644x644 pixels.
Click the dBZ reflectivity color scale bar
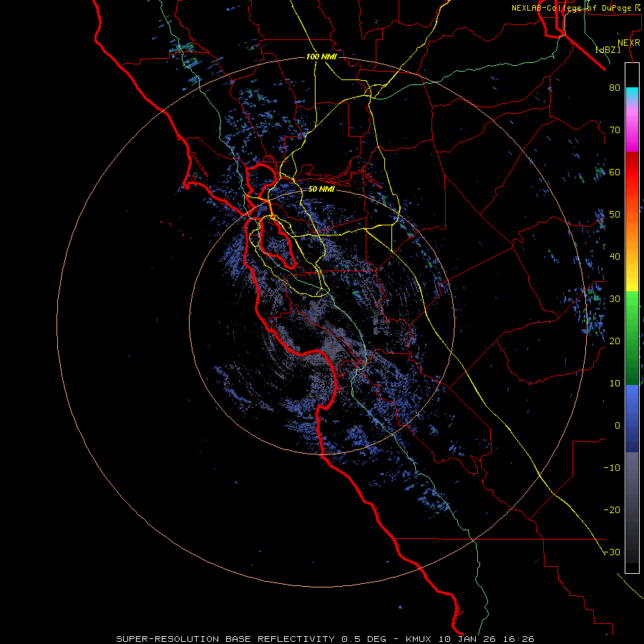tap(632, 318)
